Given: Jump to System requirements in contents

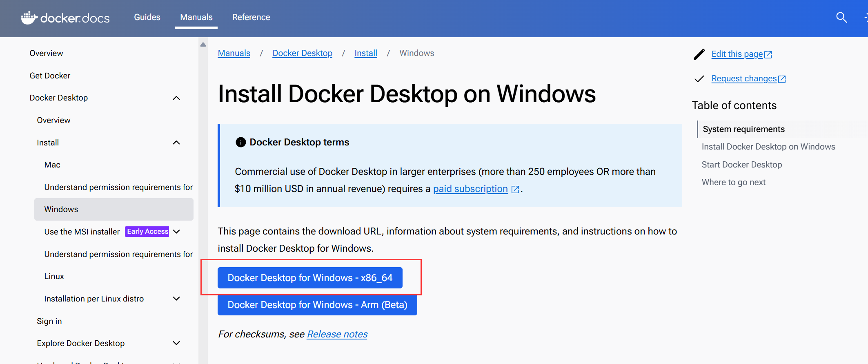Looking at the screenshot, I should [x=743, y=129].
